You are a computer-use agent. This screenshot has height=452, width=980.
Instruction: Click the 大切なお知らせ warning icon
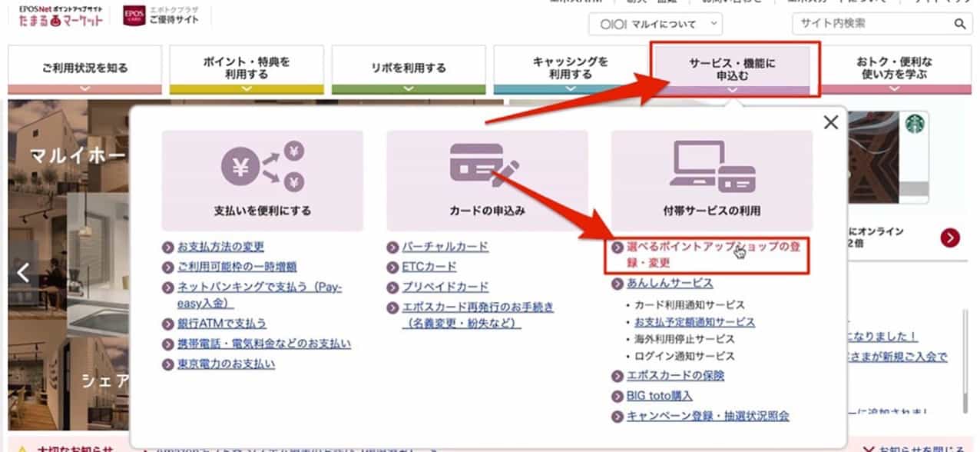point(23,449)
